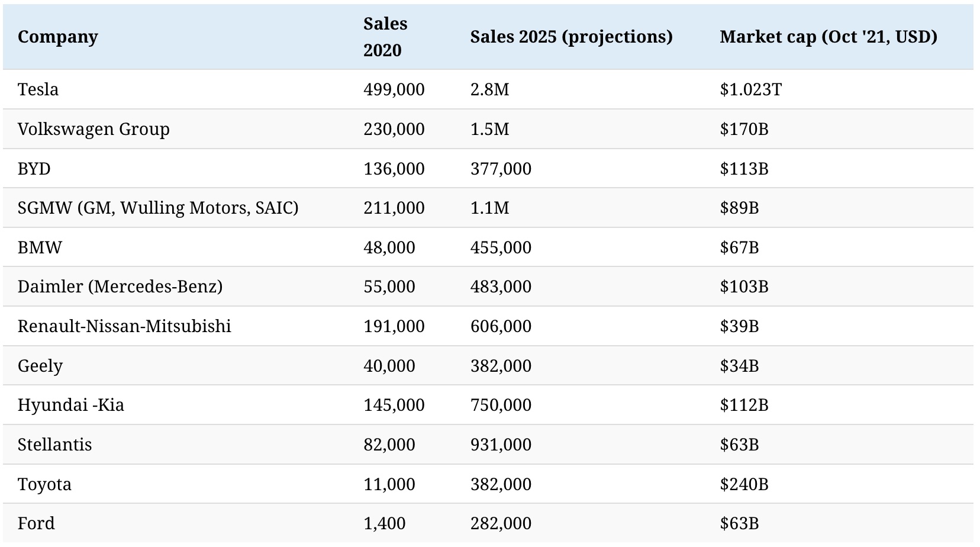Click Stellantis's 931,000 projected sales
980x547 pixels.
[501, 445]
